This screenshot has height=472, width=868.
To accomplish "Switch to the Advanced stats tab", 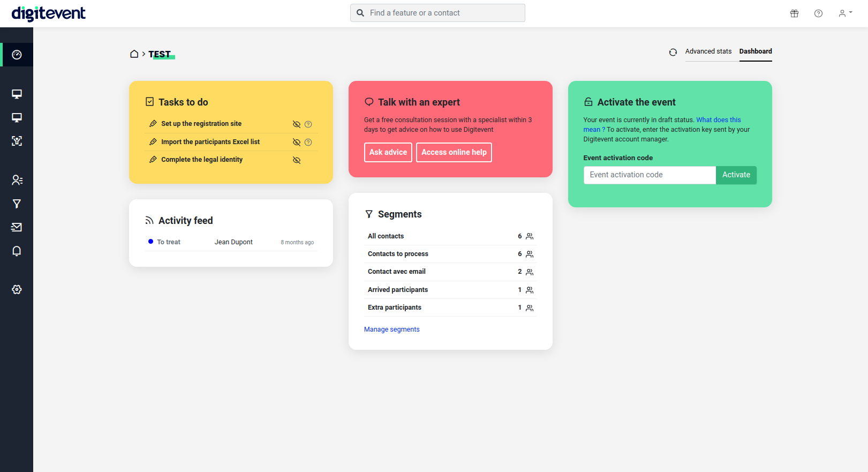I will (708, 51).
